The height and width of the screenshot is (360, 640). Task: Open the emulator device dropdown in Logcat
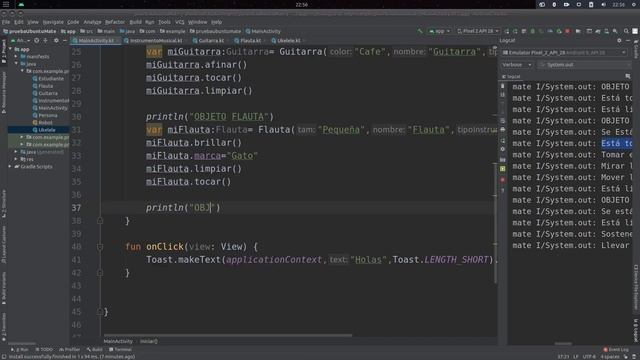point(564,53)
